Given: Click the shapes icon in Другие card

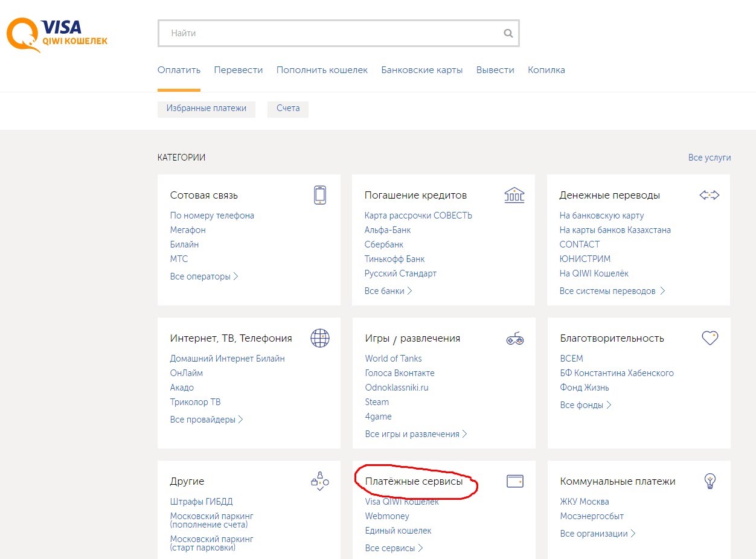Looking at the screenshot, I should pyautogui.click(x=320, y=481).
